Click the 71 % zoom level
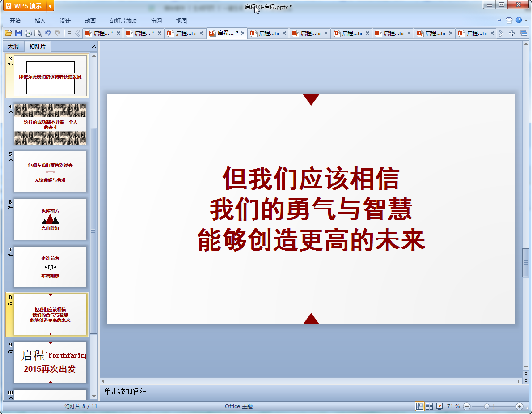The width and height of the screenshot is (532, 414). click(453, 406)
